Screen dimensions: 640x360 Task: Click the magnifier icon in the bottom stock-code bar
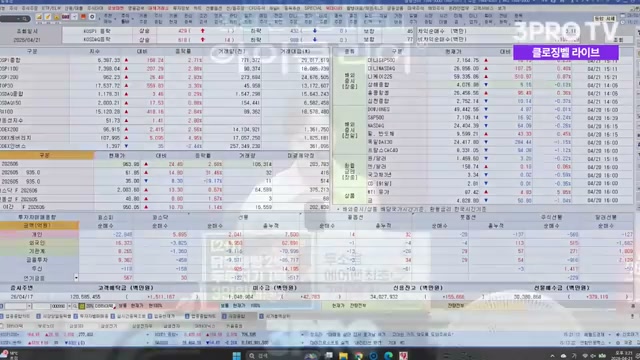[75, 306]
